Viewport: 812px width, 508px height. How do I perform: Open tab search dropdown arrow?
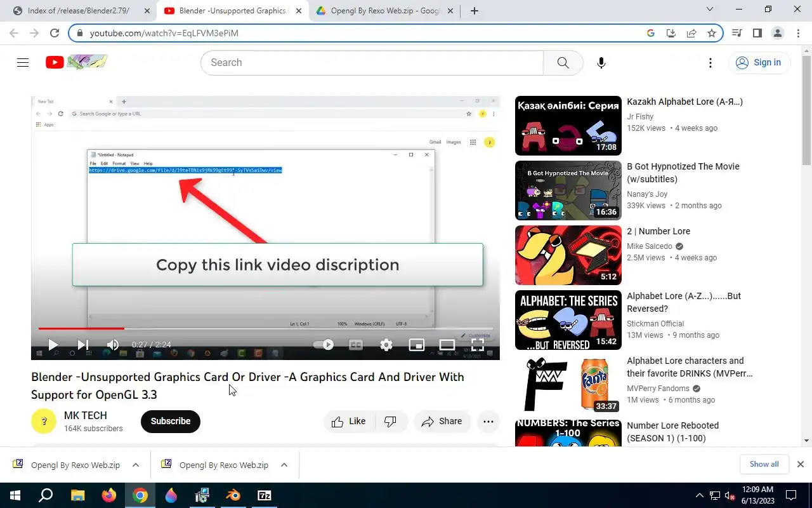[710, 10]
